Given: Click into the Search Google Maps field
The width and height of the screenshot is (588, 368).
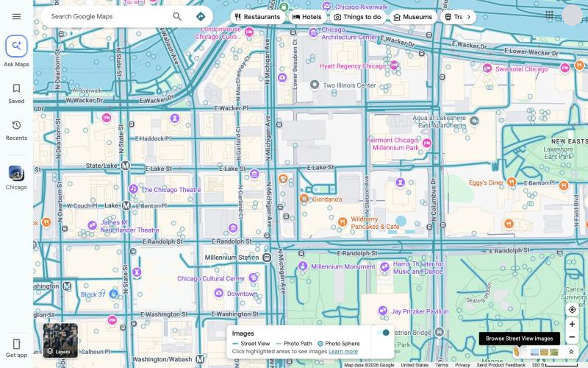Looking at the screenshot, I should 109,16.
